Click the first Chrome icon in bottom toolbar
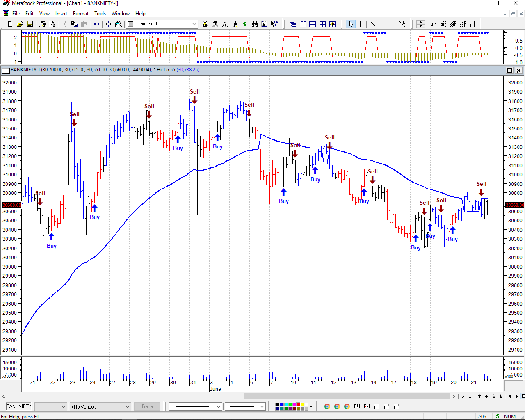 327,406
